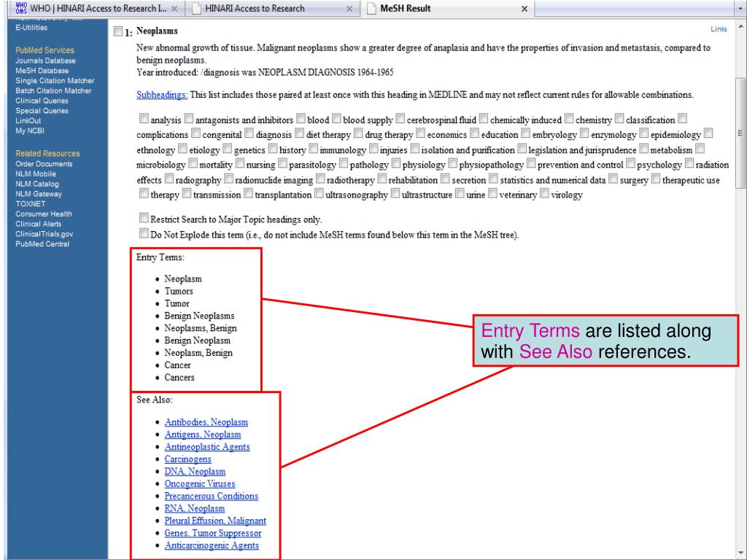Screen dimensions: 747x560
Task: Open ClinicalTrials.gov in the sidebar
Action: pos(44,234)
